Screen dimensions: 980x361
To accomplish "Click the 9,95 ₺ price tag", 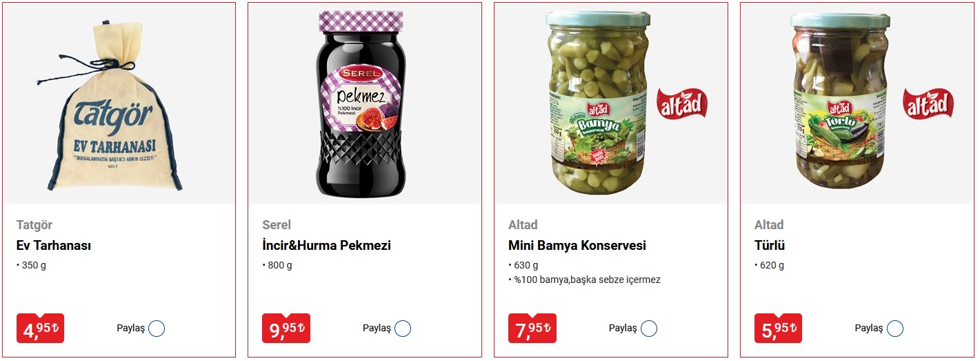I will click(x=286, y=329).
